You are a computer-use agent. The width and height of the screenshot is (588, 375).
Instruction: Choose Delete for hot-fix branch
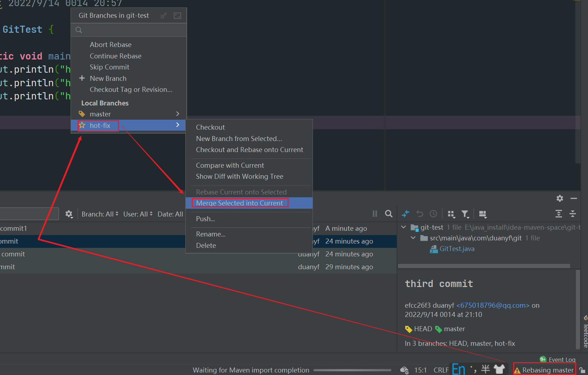206,245
